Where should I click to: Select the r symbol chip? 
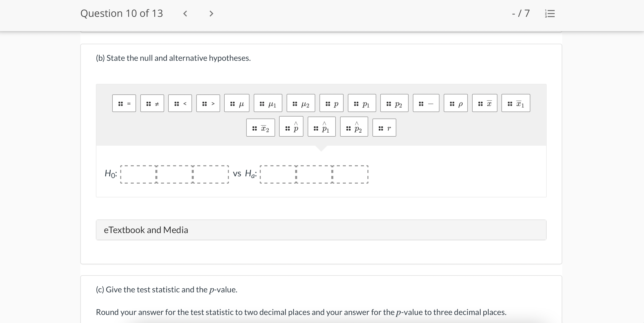coord(384,127)
